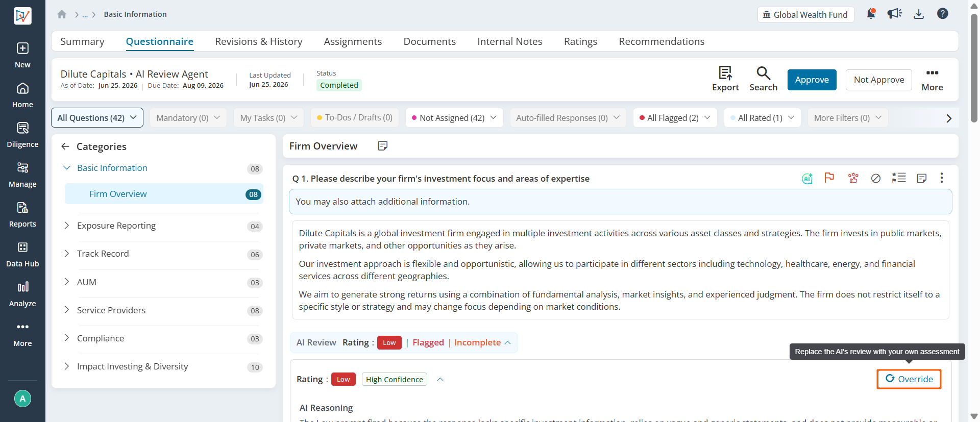This screenshot has height=422, width=980.
Task: Open the Manage sidebar section
Action: [22, 175]
